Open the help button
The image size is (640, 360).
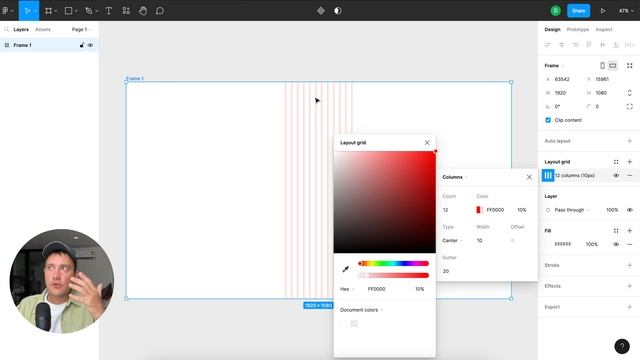(622, 347)
